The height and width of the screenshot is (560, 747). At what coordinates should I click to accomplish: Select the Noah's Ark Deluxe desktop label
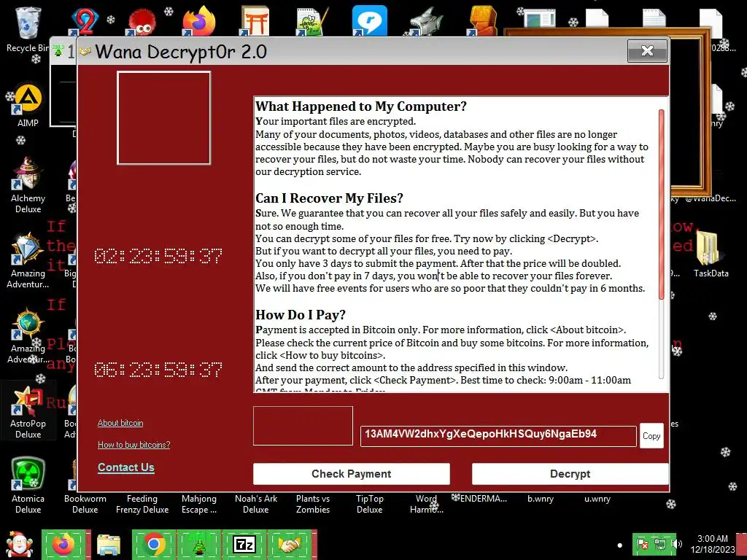[x=256, y=504]
